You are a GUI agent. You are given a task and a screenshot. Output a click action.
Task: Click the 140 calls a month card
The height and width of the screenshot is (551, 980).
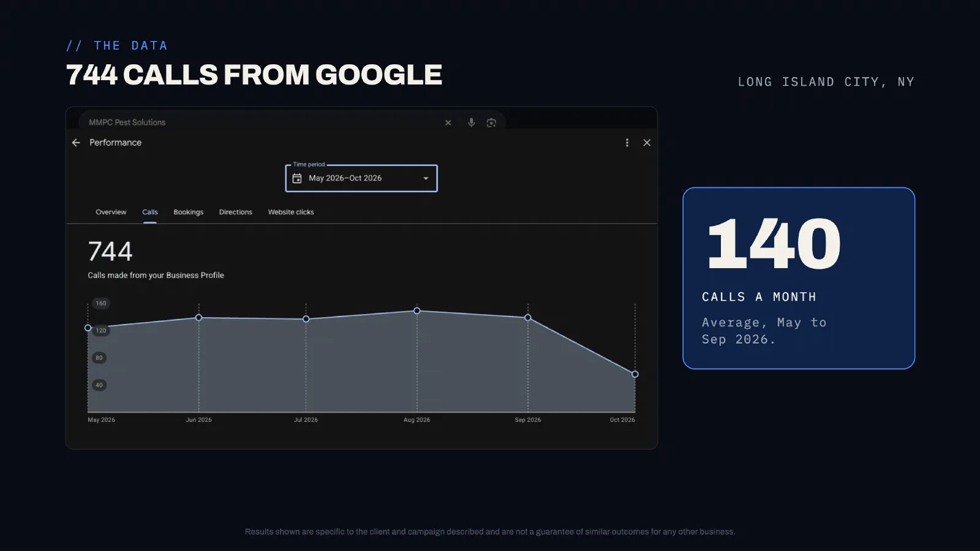tap(799, 278)
